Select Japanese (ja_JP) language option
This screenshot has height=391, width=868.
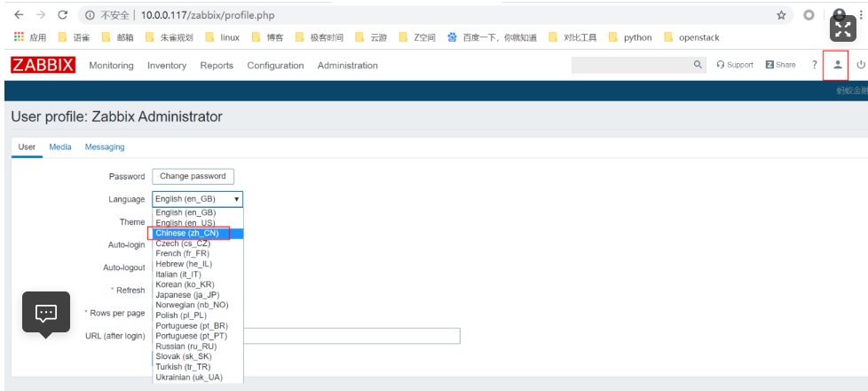pyautogui.click(x=198, y=295)
